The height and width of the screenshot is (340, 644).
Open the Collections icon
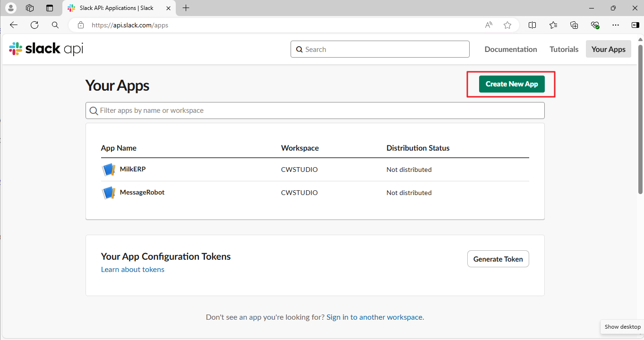[x=574, y=25]
